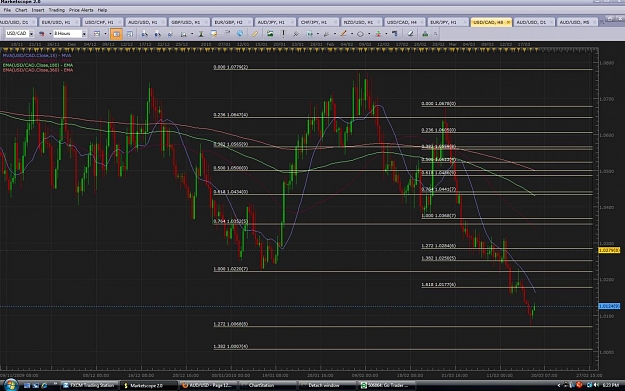625x391 pixels.
Task: Toggle the chart view button next to orange one
Action: (x=130, y=34)
